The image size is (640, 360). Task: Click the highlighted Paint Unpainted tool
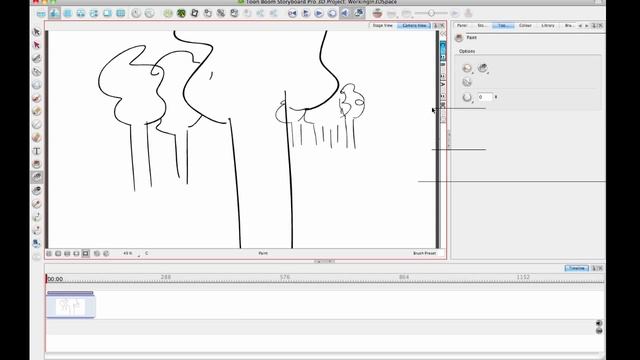(36, 177)
